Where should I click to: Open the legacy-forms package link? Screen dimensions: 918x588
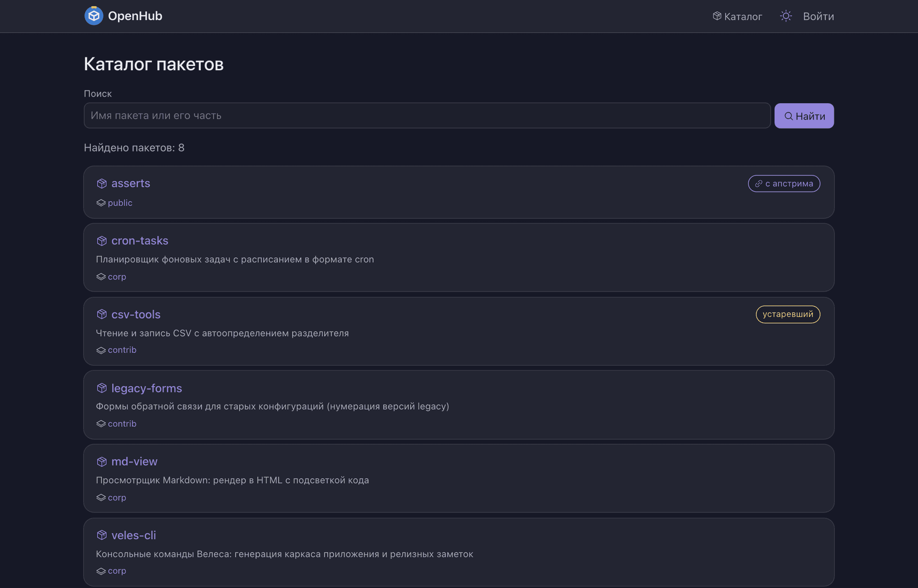coord(146,388)
